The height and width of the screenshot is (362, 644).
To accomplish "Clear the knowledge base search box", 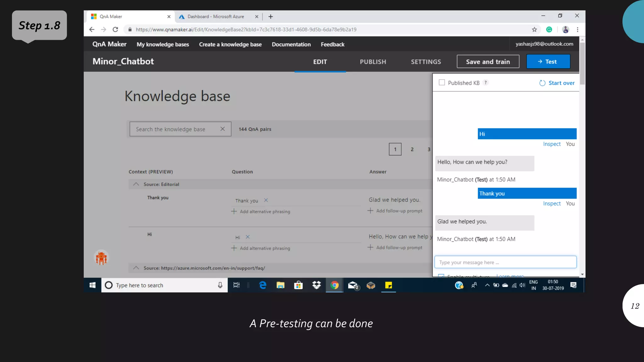I will pyautogui.click(x=223, y=129).
